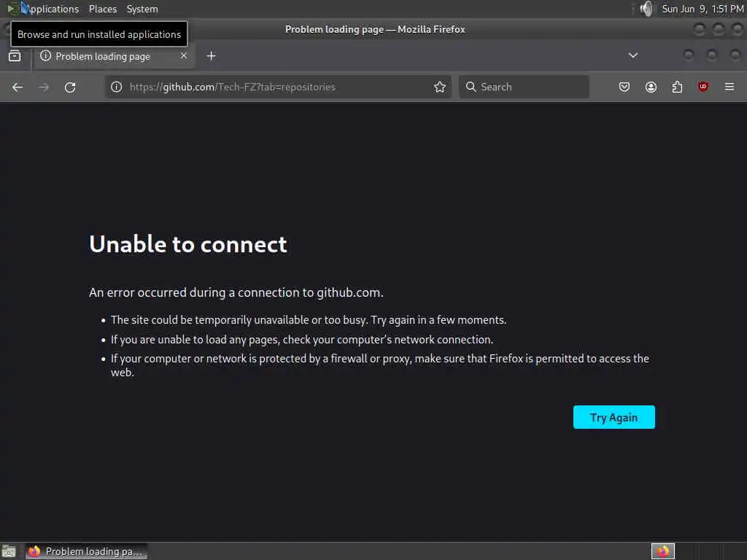Image resolution: width=747 pixels, height=560 pixels.
Task: Click the Firefox workspace switcher thumbnail
Action: click(x=663, y=551)
